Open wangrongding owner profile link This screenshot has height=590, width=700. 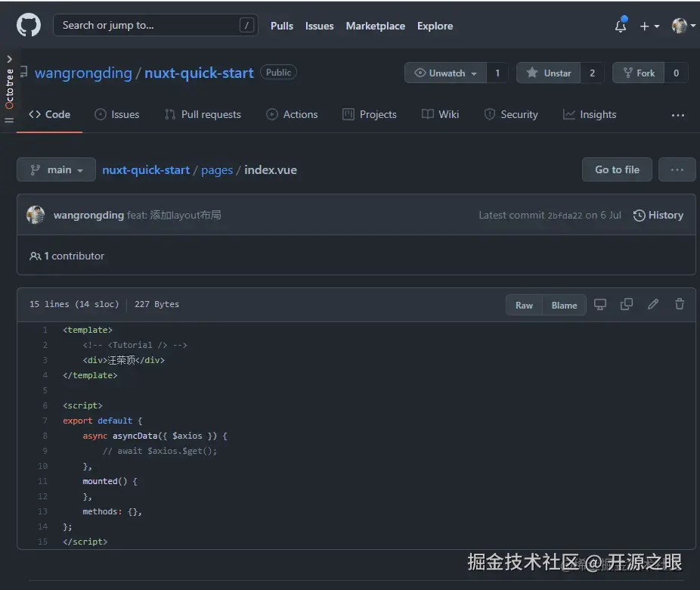pyautogui.click(x=83, y=73)
